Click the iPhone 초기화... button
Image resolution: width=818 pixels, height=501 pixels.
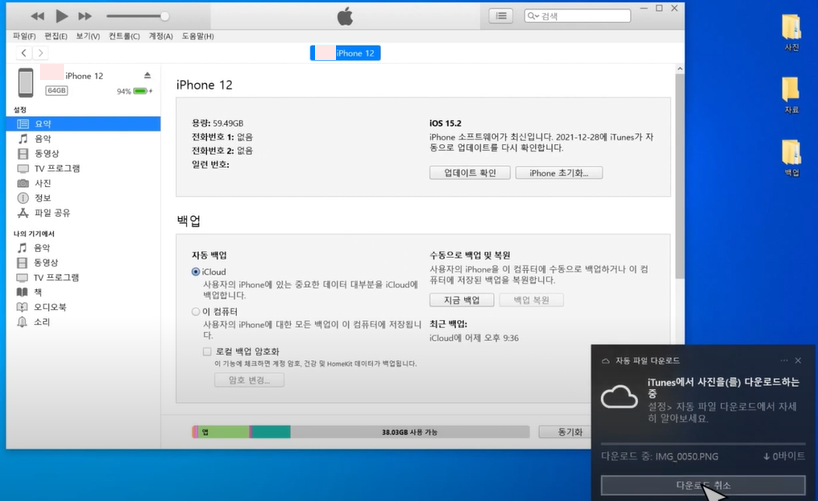click(x=559, y=173)
